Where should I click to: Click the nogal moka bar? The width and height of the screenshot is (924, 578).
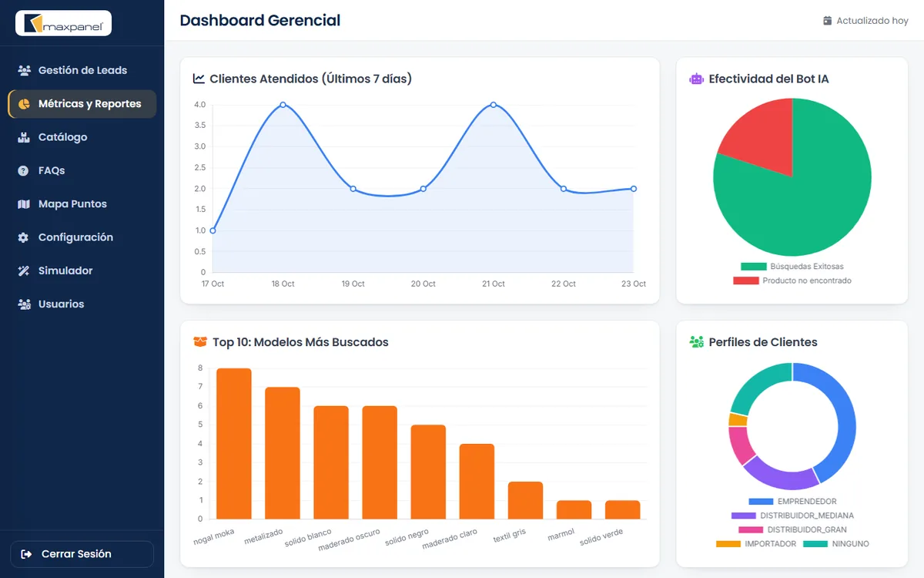[x=234, y=444]
